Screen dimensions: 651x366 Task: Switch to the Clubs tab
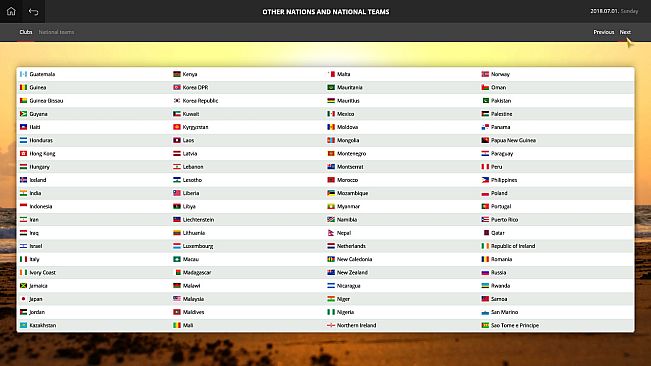(x=26, y=32)
